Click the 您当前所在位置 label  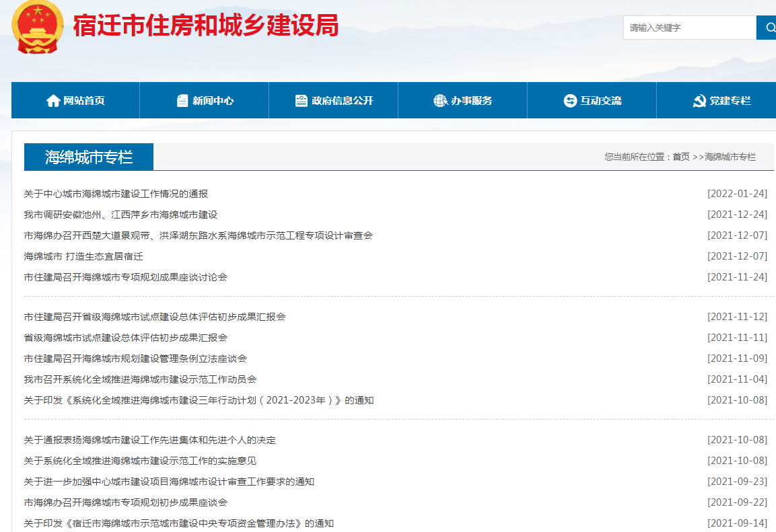[637, 157]
